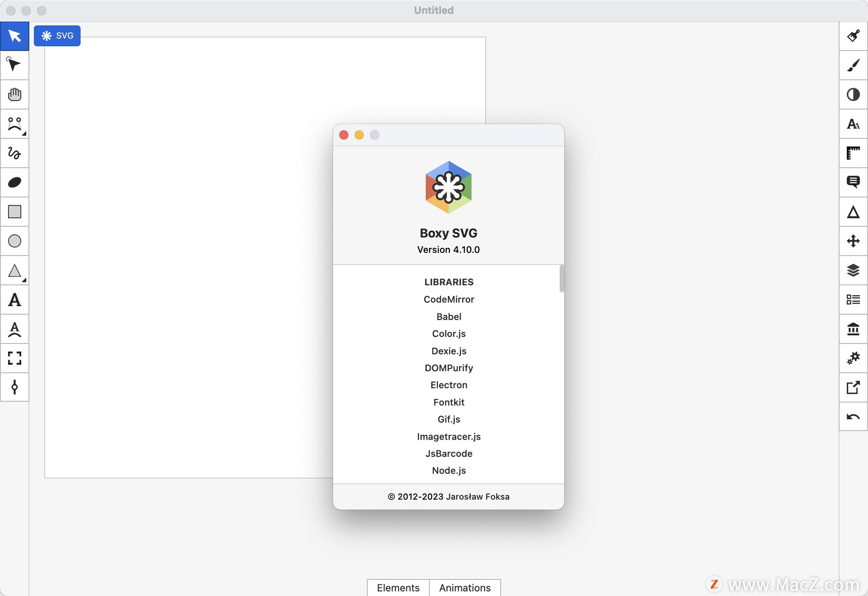Select the Edit node tool
Viewport: 868px width, 596px height.
(14, 65)
